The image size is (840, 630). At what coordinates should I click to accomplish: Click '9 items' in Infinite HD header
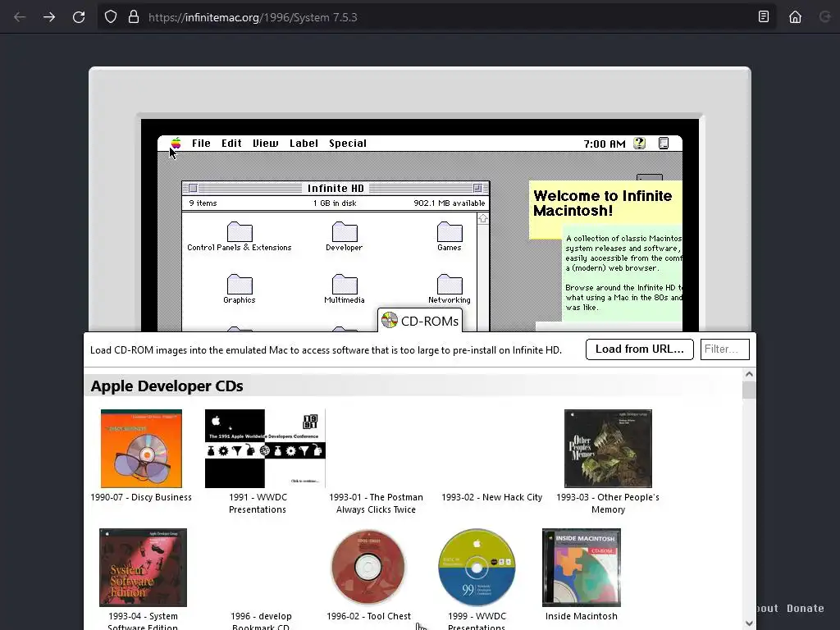[203, 203]
